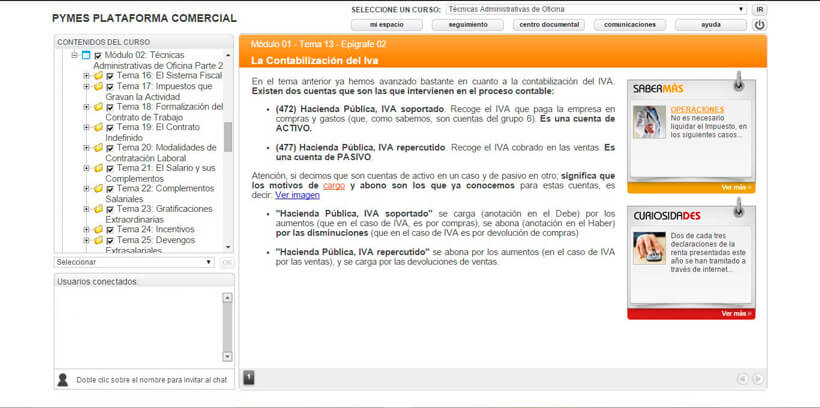
Task: Toggle checkbox for Tema 23
Action: coord(110,209)
